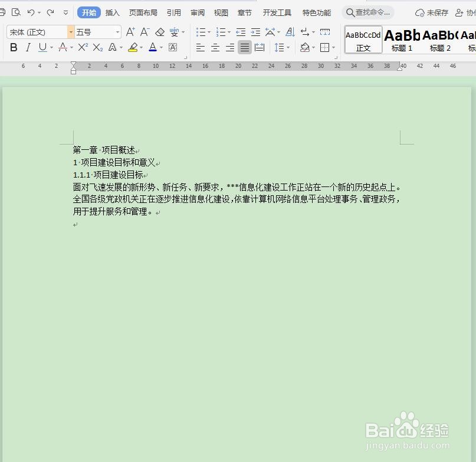The image size is (476, 462).
Task: Insert a bulleted list
Action: [201, 32]
